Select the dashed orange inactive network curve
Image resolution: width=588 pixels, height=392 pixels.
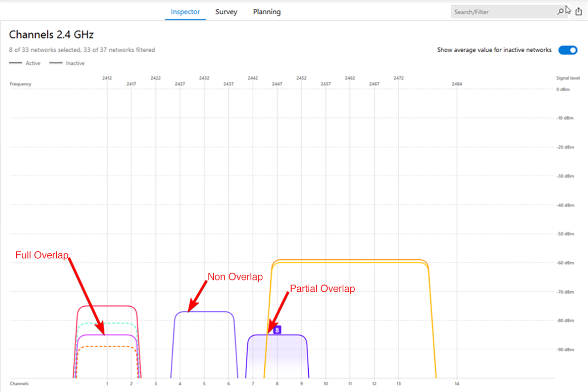tap(107, 346)
